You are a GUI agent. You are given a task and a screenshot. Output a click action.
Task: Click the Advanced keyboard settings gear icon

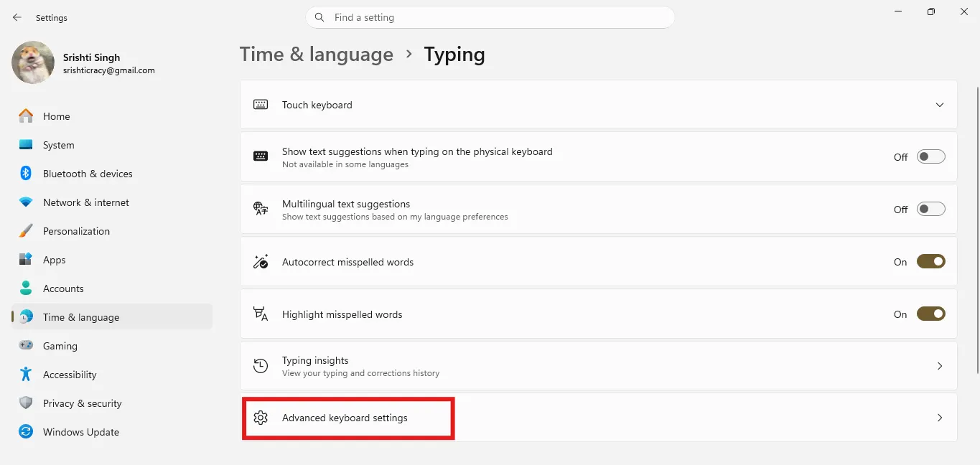click(x=261, y=418)
